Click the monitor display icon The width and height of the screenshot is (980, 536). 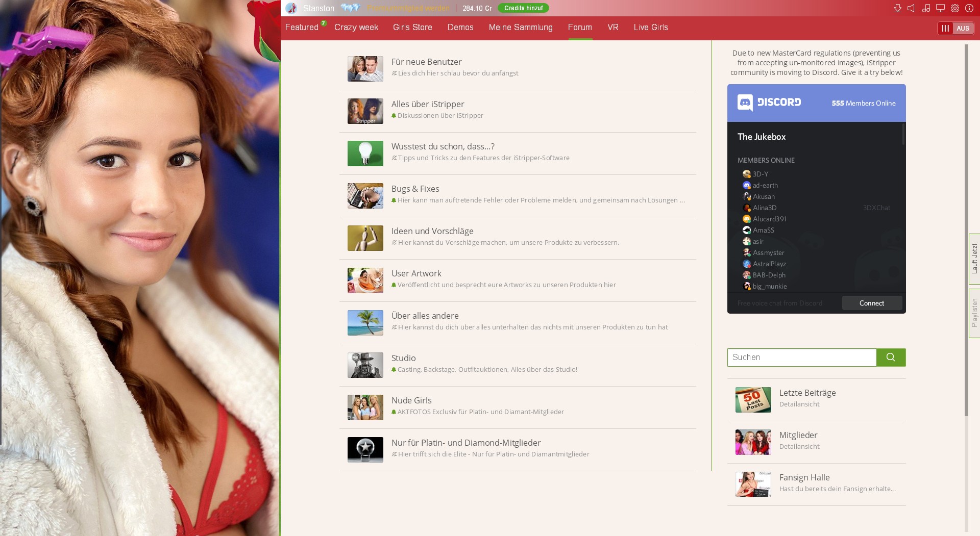pyautogui.click(x=940, y=8)
